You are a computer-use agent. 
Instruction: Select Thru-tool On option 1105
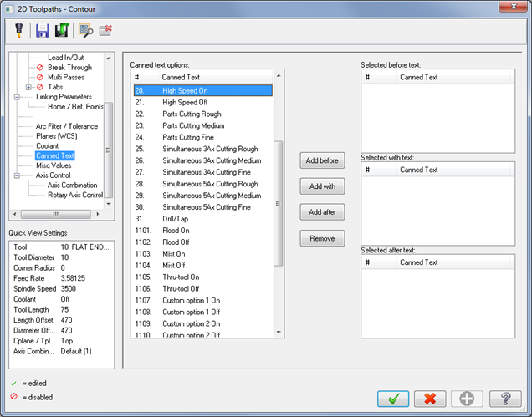tap(203, 277)
